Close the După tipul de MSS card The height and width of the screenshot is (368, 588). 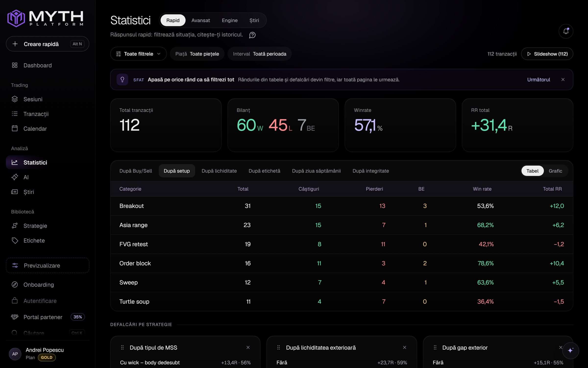pyautogui.click(x=248, y=347)
